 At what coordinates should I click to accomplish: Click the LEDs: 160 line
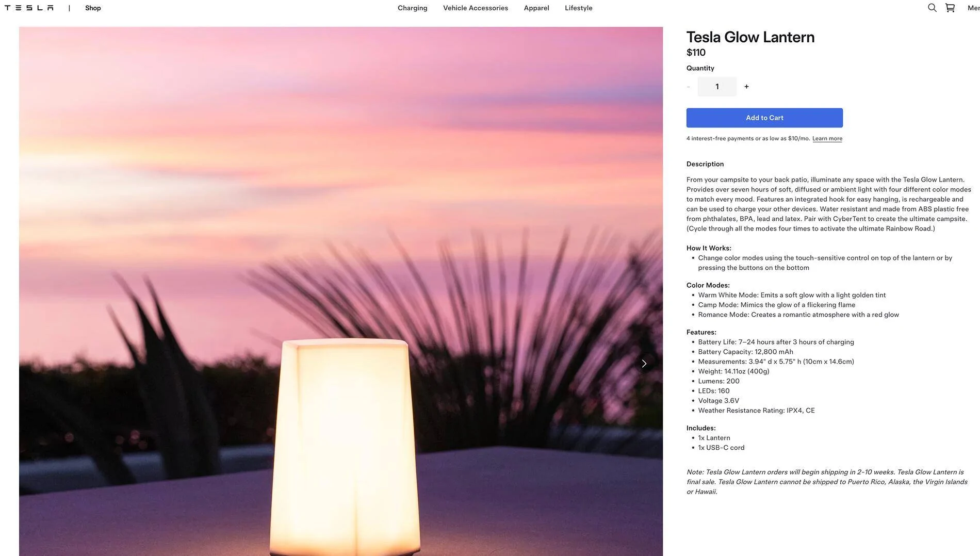714,391
